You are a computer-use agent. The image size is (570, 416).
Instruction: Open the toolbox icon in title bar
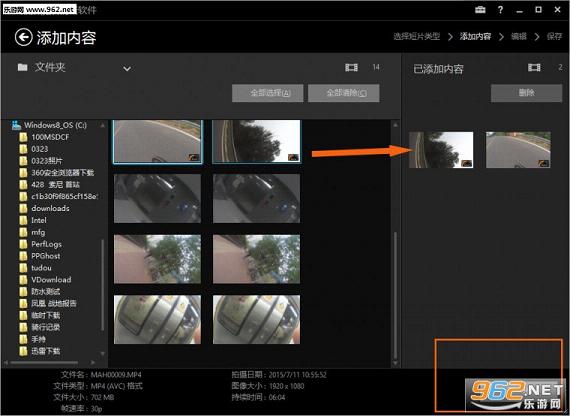click(480, 10)
